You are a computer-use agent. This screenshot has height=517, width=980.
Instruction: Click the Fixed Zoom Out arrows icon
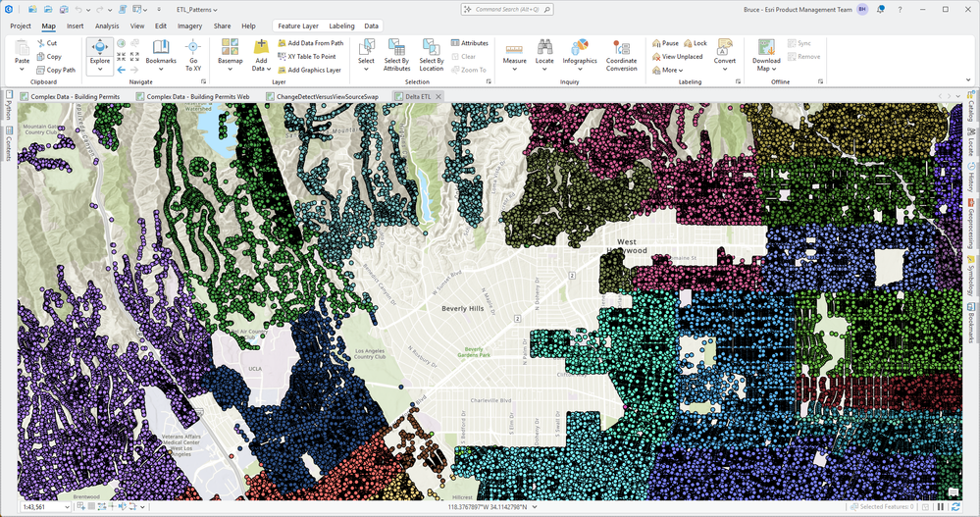134,56
